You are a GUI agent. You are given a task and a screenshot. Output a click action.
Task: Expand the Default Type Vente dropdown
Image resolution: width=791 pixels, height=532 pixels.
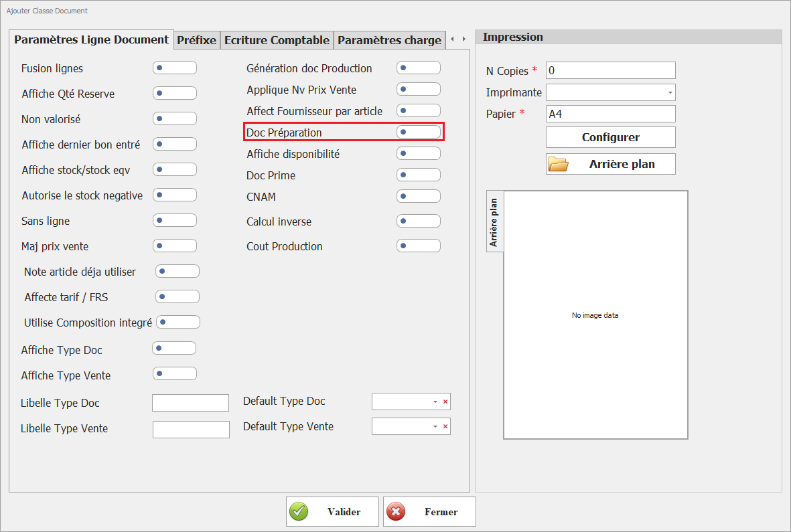435,426
